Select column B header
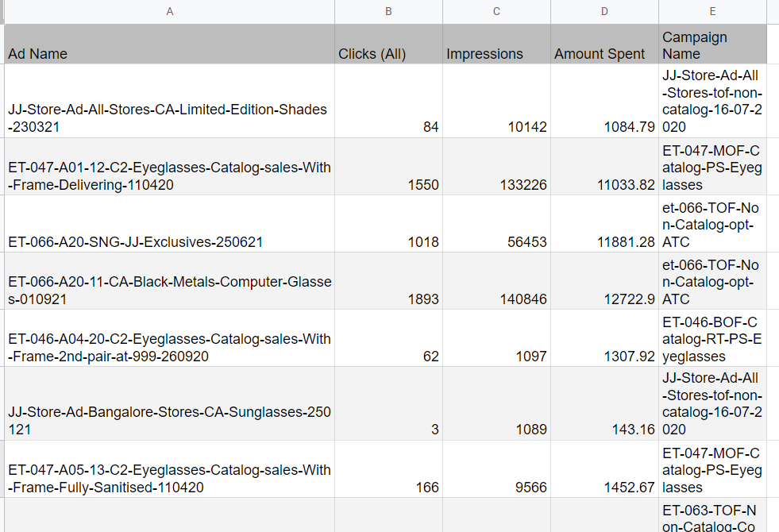This screenshot has width=779, height=532. pos(388,11)
